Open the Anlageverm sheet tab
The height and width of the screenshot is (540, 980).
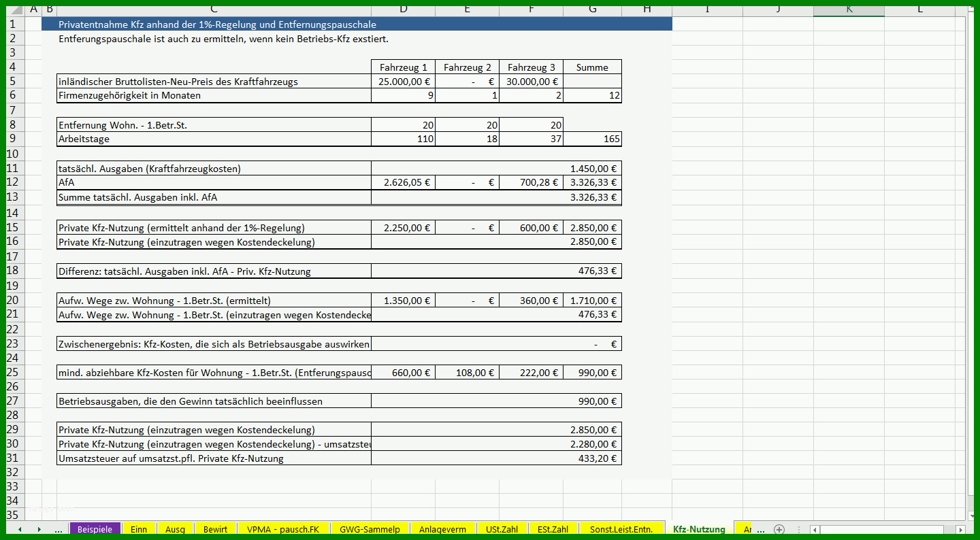pos(442,529)
